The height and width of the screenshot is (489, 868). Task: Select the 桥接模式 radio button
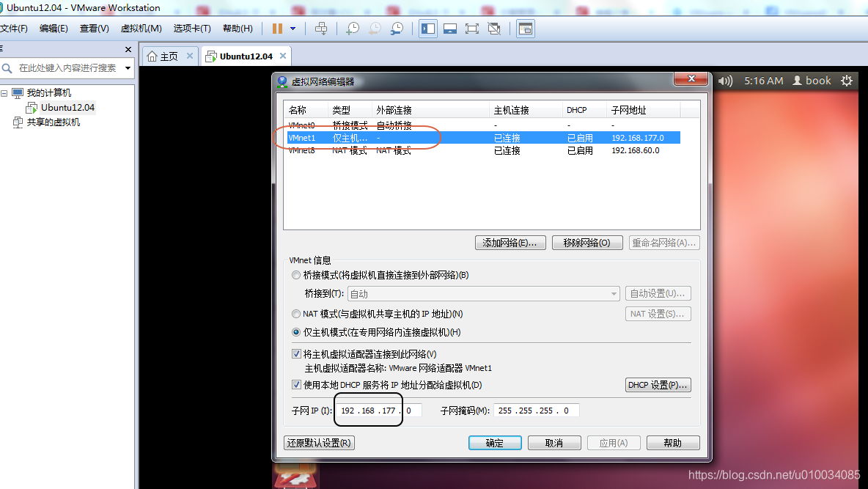[296, 275]
